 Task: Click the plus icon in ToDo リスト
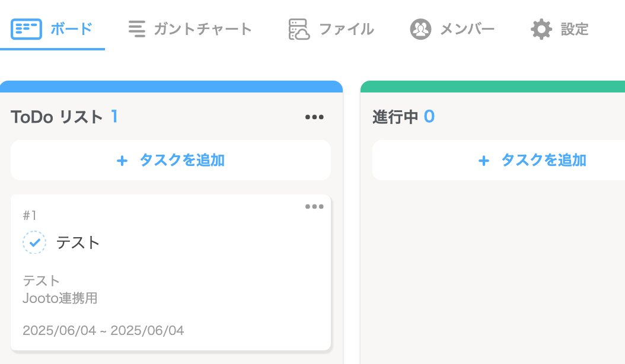tap(122, 160)
